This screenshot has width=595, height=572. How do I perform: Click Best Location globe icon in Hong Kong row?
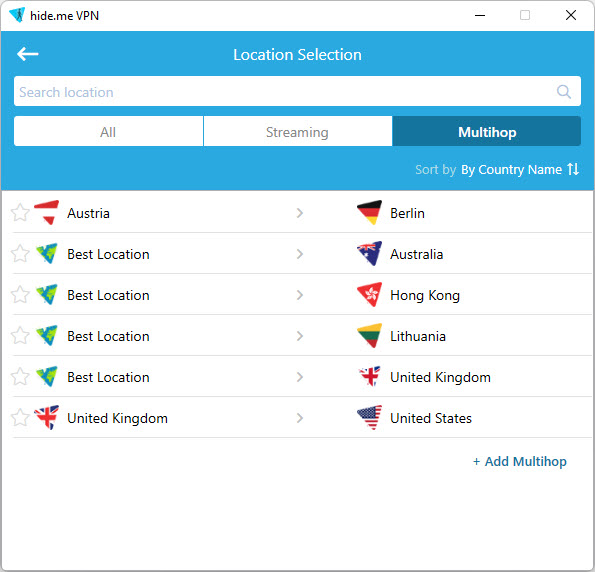pos(47,295)
